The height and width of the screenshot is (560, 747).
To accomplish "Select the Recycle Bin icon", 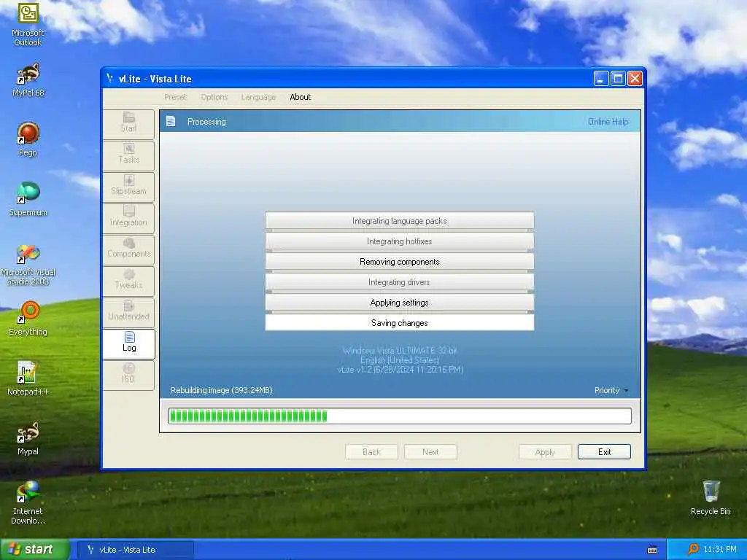I will click(711, 498).
